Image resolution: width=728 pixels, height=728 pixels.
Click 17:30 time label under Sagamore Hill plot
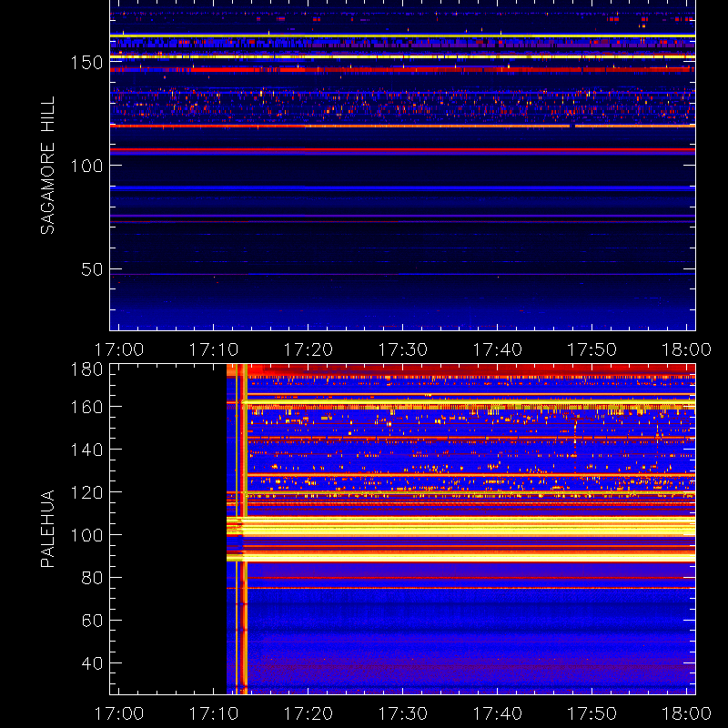click(x=402, y=349)
